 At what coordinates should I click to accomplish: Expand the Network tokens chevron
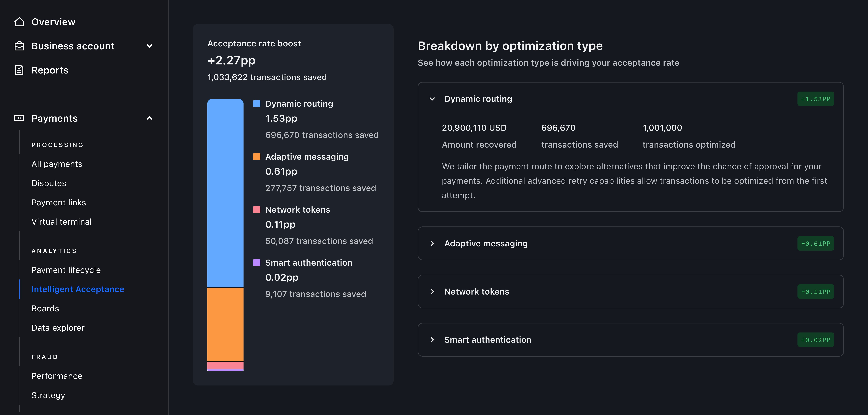[x=432, y=292]
